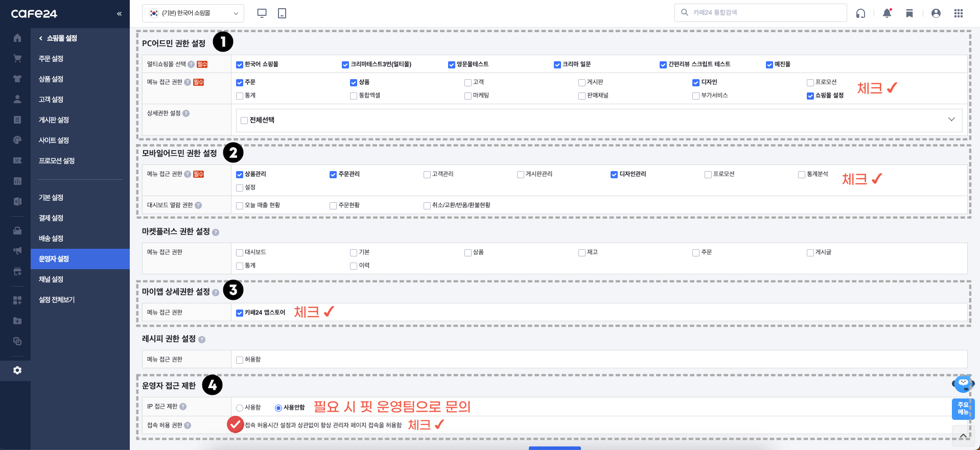Image resolution: width=980 pixels, height=450 pixels.
Task: Open the bulletin board document icon
Action: (x=17, y=120)
